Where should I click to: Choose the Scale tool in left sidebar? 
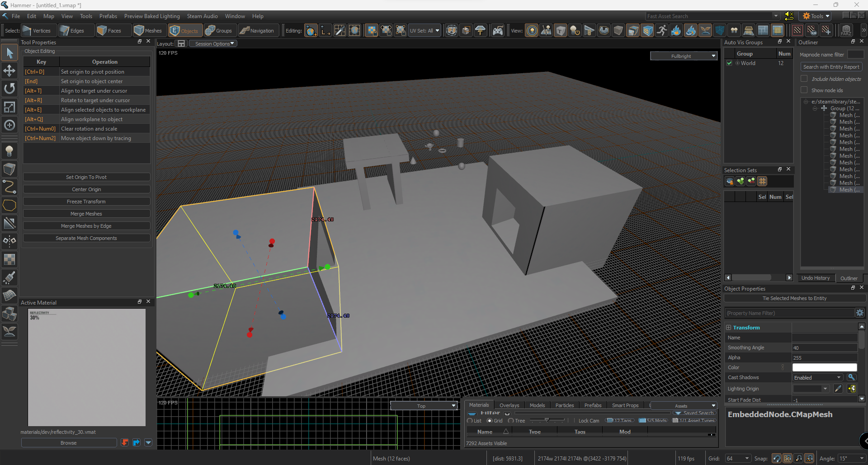pyautogui.click(x=9, y=107)
